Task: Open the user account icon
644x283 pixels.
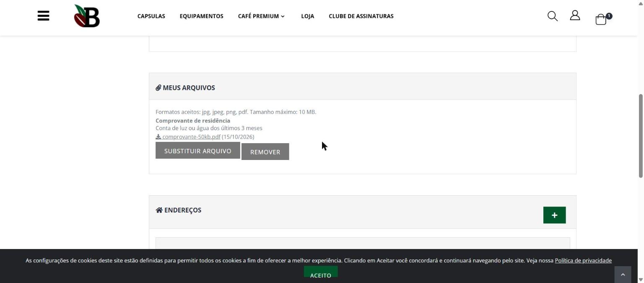Action: point(575,16)
